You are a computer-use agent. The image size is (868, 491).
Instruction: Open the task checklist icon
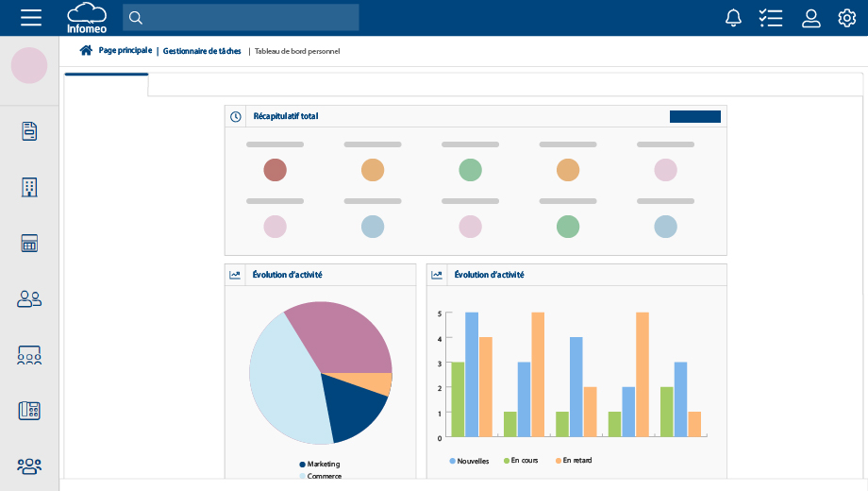(x=771, y=18)
